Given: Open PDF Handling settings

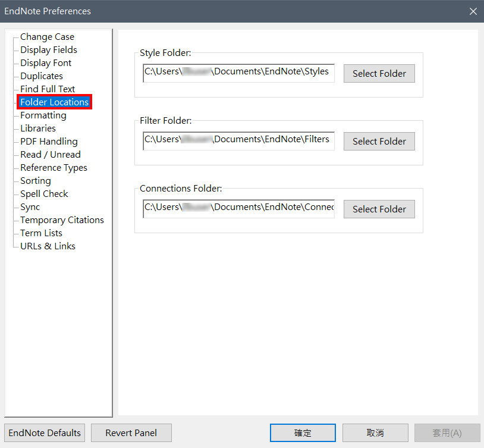Looking at the screenshot, I should point(49,142).
